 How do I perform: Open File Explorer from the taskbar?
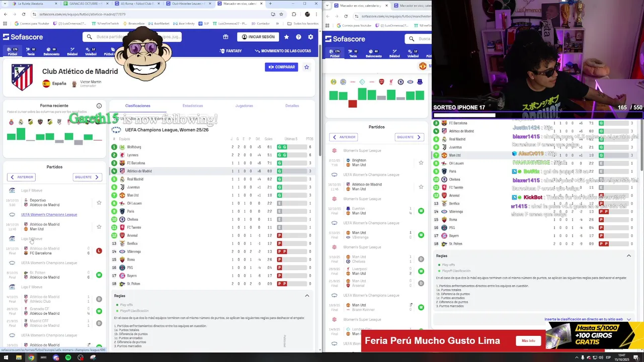pyautogui.click(x=19, y=357)
